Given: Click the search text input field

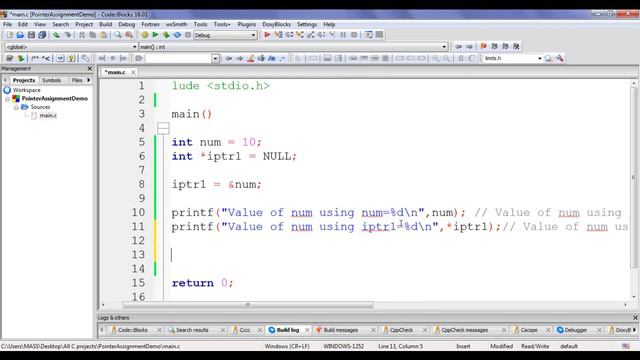Looking at the screenshot, I should (178, 58).
